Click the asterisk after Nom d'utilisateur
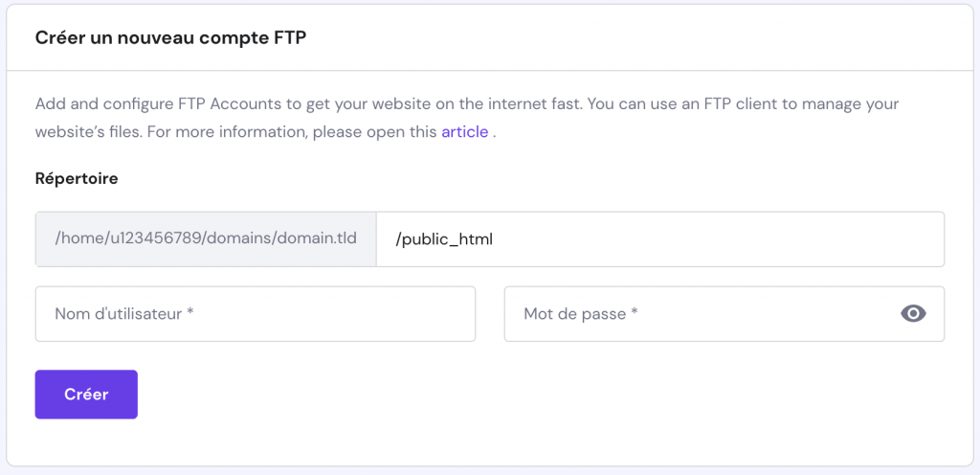Screen dimensions: 980x475 pos(190,313)
